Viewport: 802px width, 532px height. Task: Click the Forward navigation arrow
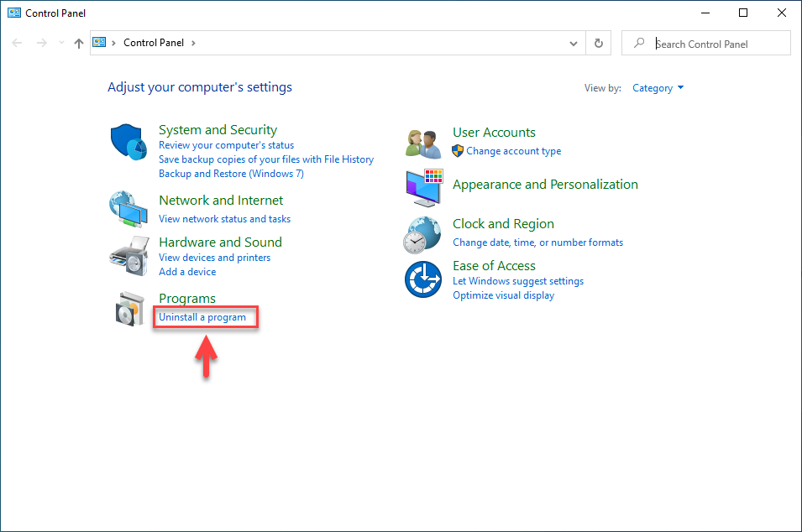coord(42,43)
